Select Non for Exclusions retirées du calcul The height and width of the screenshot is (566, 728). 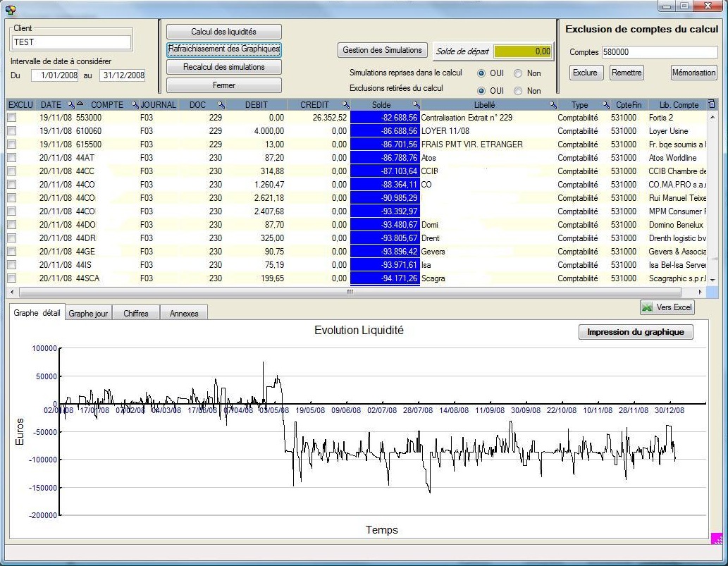pos(518,91)
